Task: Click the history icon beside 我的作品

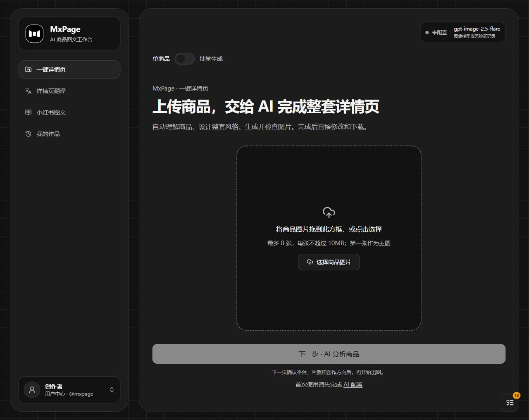Action: pos(28,134)
